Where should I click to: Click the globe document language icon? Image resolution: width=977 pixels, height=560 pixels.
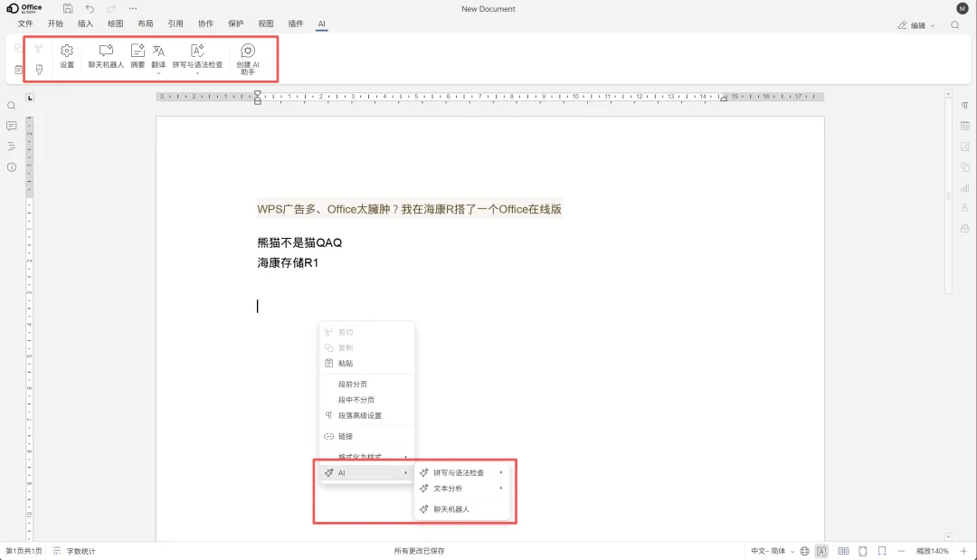click(804, 551)
